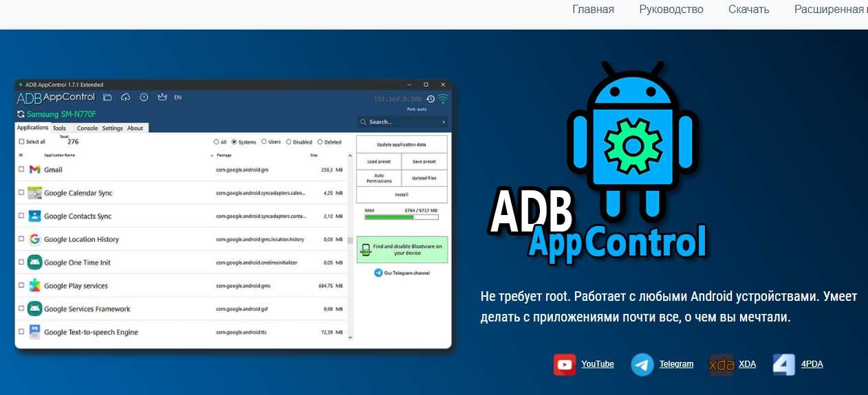Click the refresh icon beside Samsung SM-N770F
The width and height of the screenshot is (868, 395).
pyautogui.click(x=21, y=114)
